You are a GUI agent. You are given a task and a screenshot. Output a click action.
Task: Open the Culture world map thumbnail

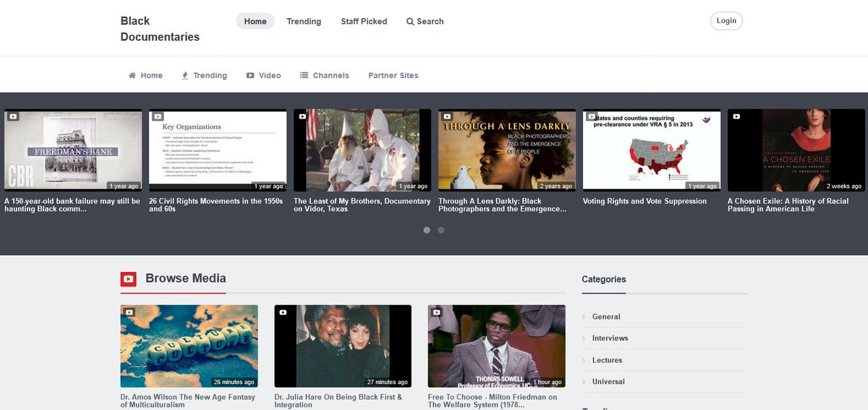coord(190,346)
